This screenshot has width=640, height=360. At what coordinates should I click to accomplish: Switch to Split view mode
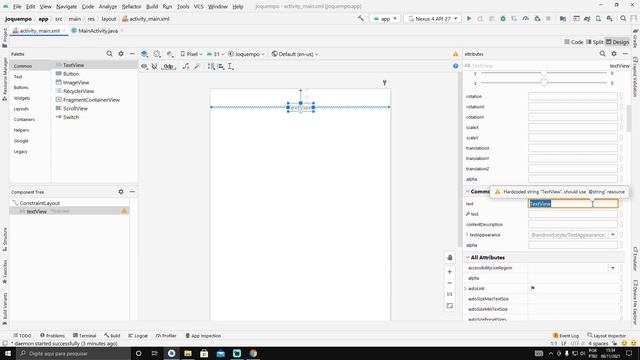(595, 42)
